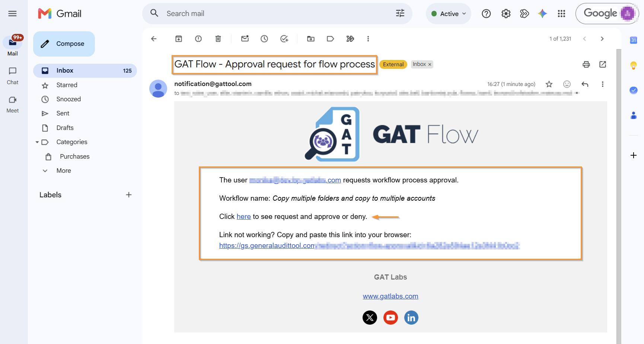
Task: Open the message's three-dot More menu
Action: click(x=603, y=84)
